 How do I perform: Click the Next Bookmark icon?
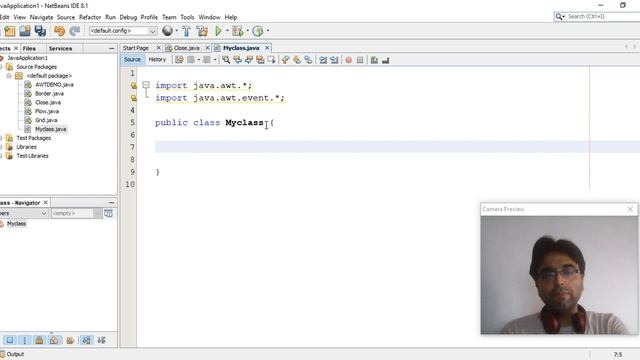click(297, 60)
